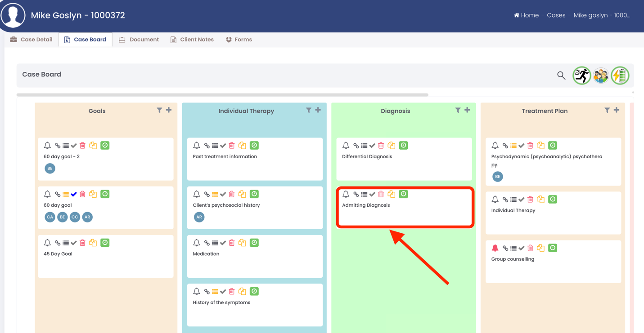Viewport: 644px width, 333px height.
Task: Open the filter for Goals column
Action: [159, 110]
